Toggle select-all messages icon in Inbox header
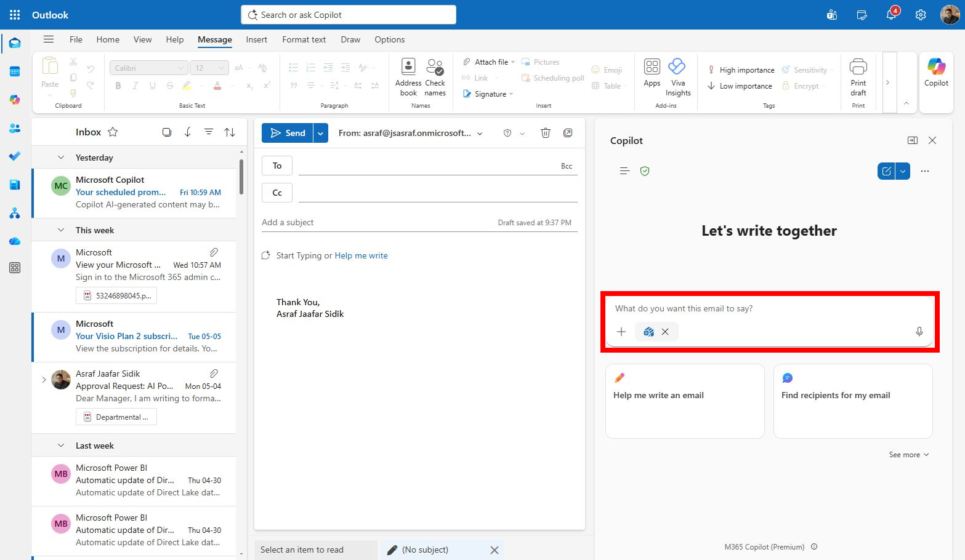965x560 pixels. coord(167,132)
